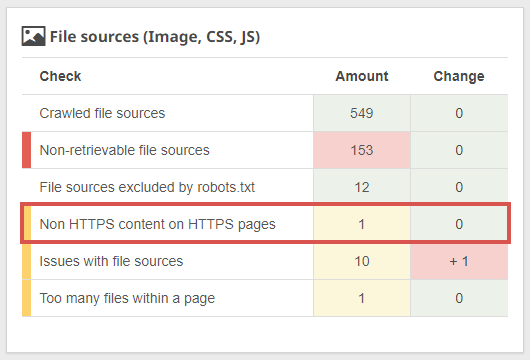
Task: Click the + 1 change for file source issues
Action: coord(459,261)
